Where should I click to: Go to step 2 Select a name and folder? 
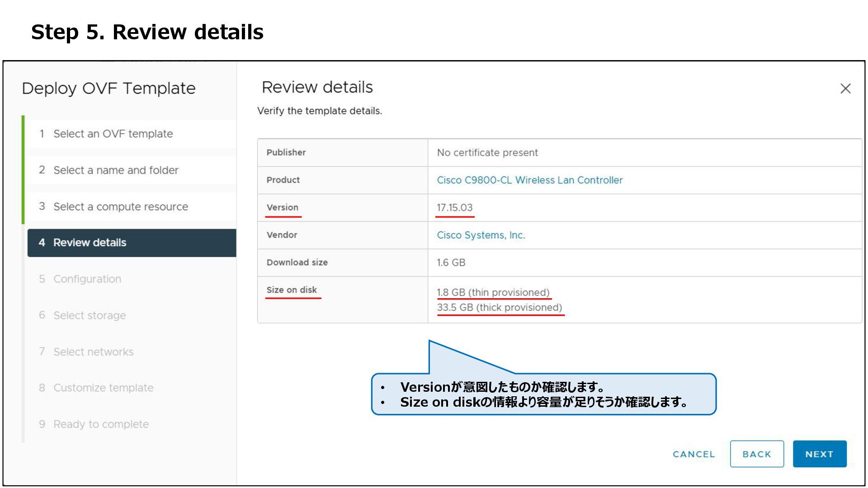point(116,170)
